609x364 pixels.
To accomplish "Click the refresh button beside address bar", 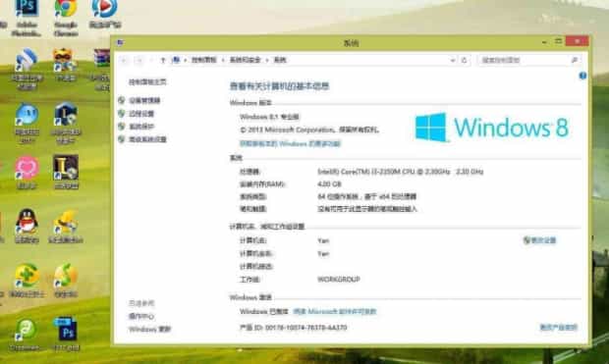I will pyautogui.click(x=465, y=60).
